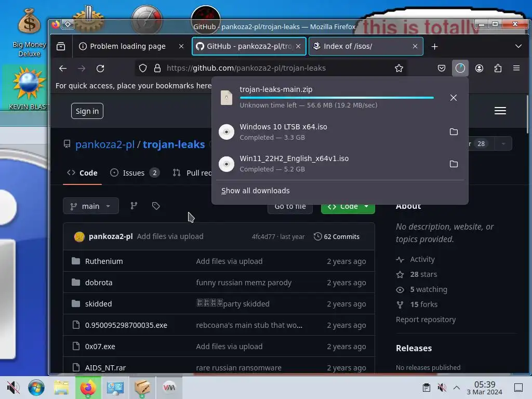Open the Firefox account icon
Viewport: 532px width, 399px height.
coord(479,68)
